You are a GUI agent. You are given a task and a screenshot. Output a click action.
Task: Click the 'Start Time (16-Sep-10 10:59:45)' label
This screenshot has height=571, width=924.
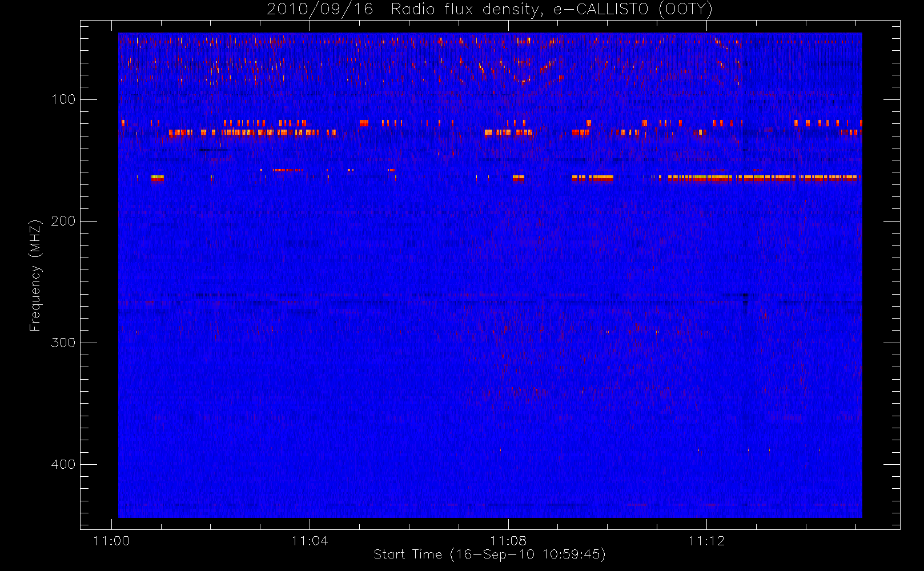coord(489,554)
